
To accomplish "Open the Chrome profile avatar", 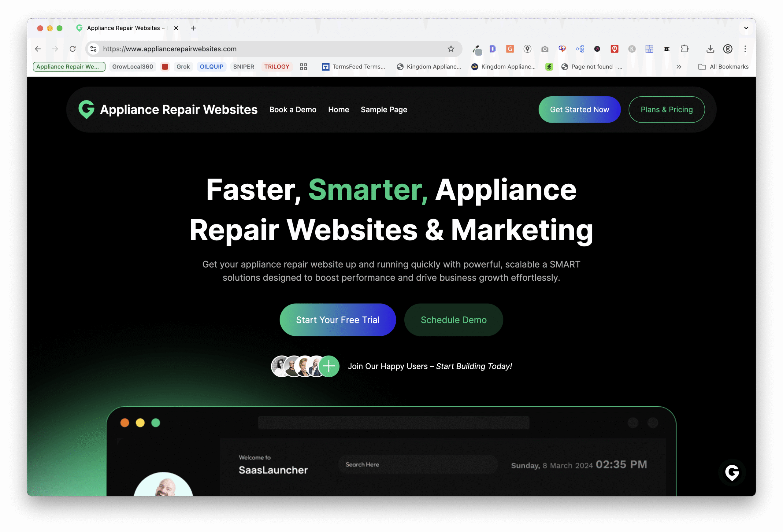I will click(x=728, y=49).
